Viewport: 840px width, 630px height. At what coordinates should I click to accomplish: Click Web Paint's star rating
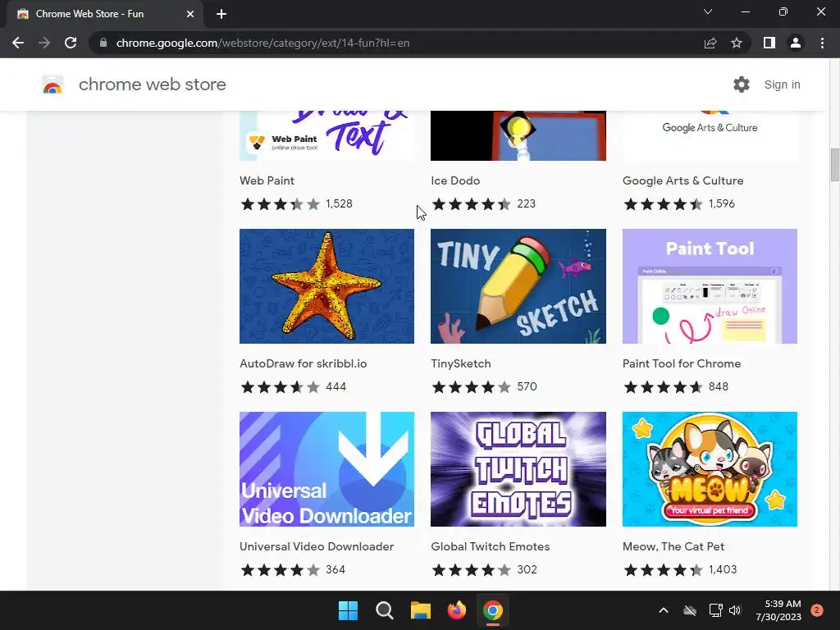coord(281,204)
